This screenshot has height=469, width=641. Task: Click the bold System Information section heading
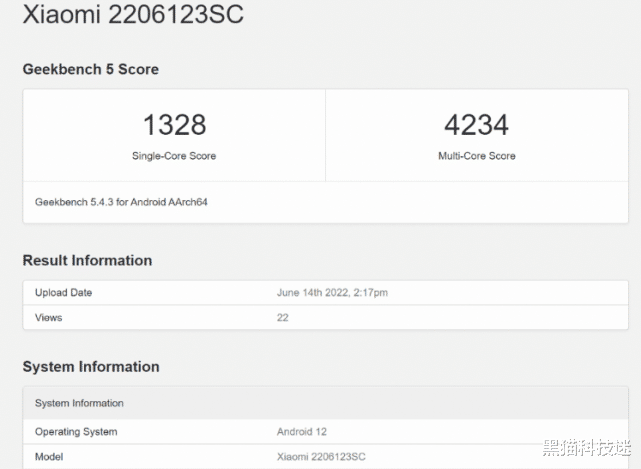(91, 367)
